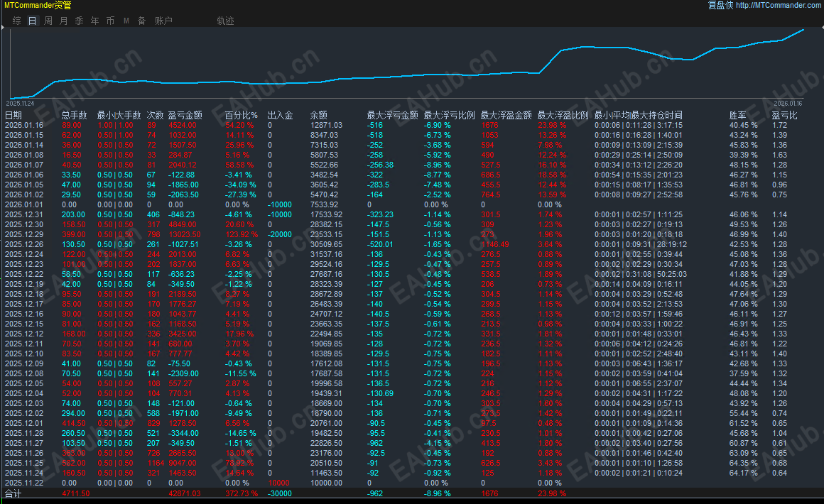The height and width of the screenshot is (504, 824).
Task: Click the equity curve line chart
Action: point(407,64)
